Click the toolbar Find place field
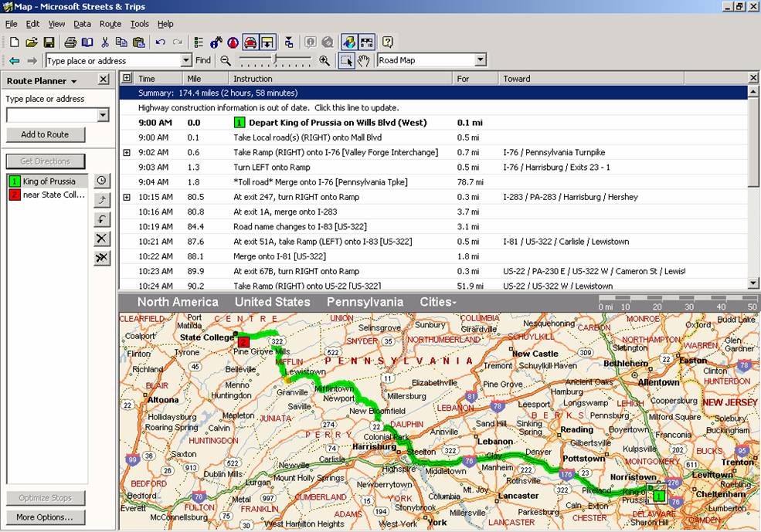Screen dimensions: 761x532 click(x=113, y=60)
